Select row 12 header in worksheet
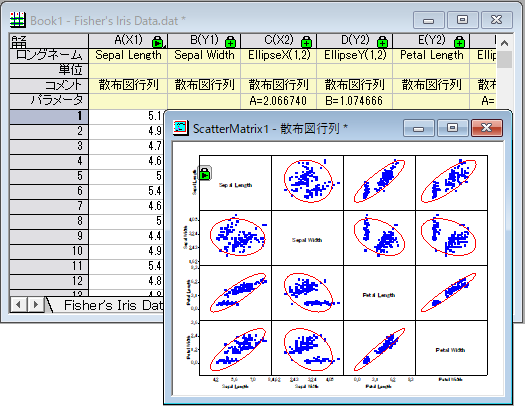 coord(49,281)
